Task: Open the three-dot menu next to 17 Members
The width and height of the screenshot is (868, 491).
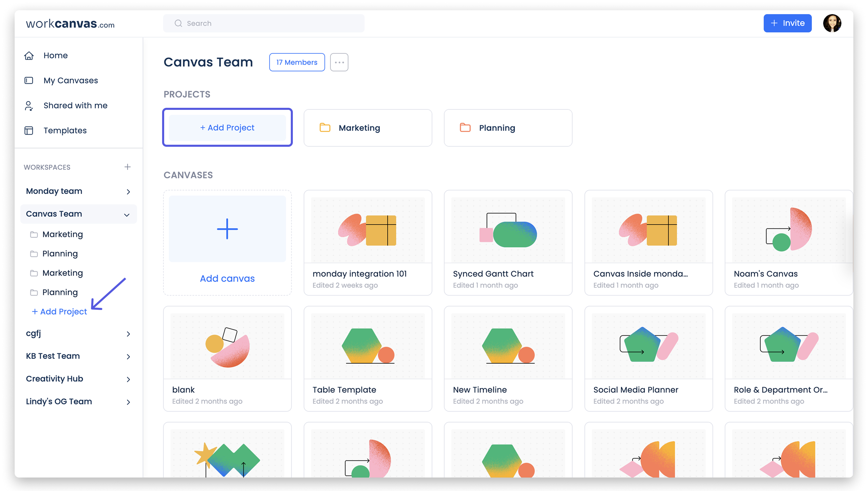Action: click(x=339, y=62)
